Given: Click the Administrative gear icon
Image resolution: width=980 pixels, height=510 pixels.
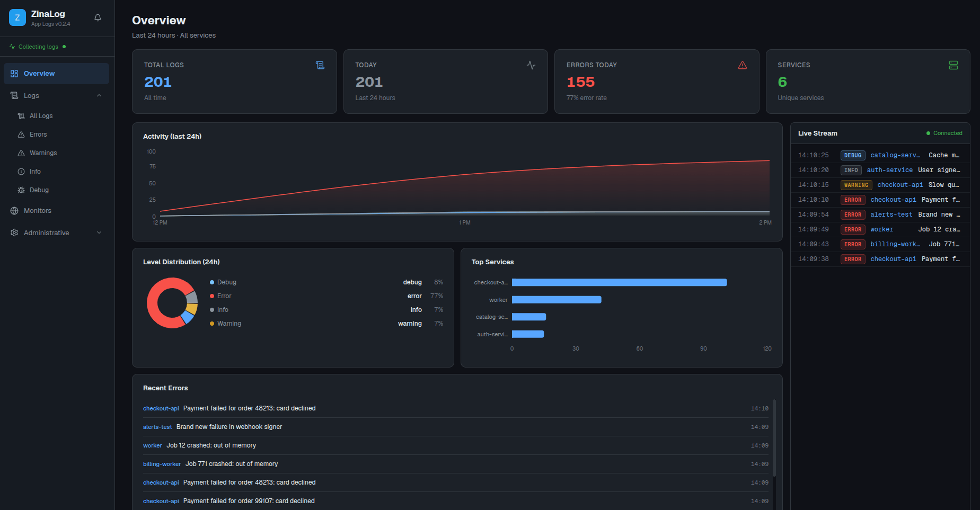Looking at the screenshot, I should [x=14, y=233].
